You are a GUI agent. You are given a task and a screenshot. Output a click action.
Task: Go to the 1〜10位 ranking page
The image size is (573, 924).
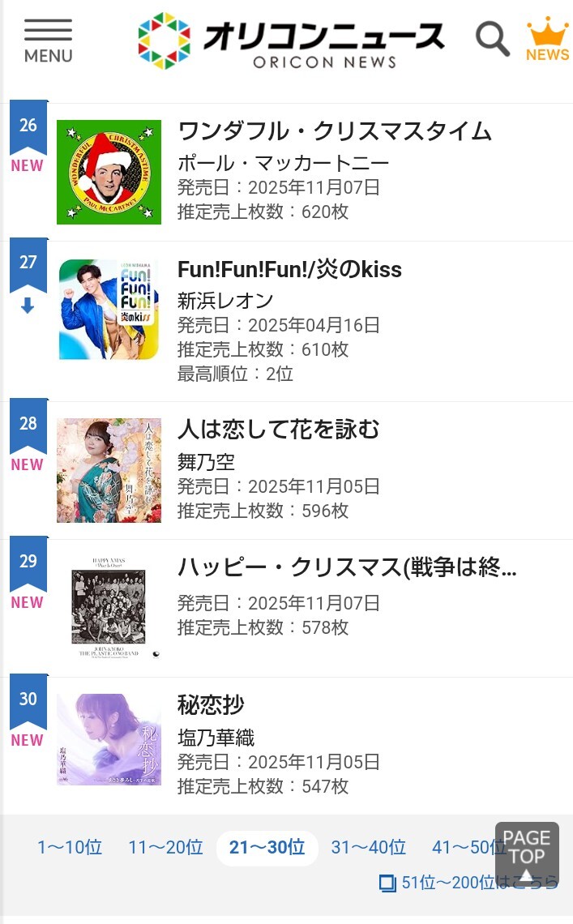click(70, 847)
